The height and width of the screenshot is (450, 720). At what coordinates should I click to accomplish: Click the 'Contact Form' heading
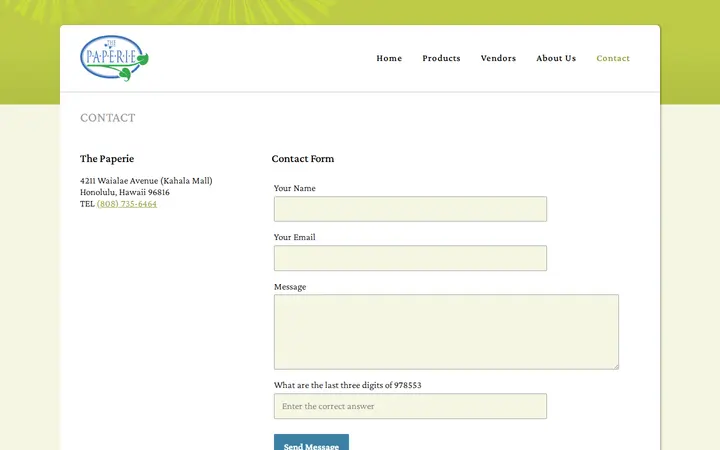(303, 159)
